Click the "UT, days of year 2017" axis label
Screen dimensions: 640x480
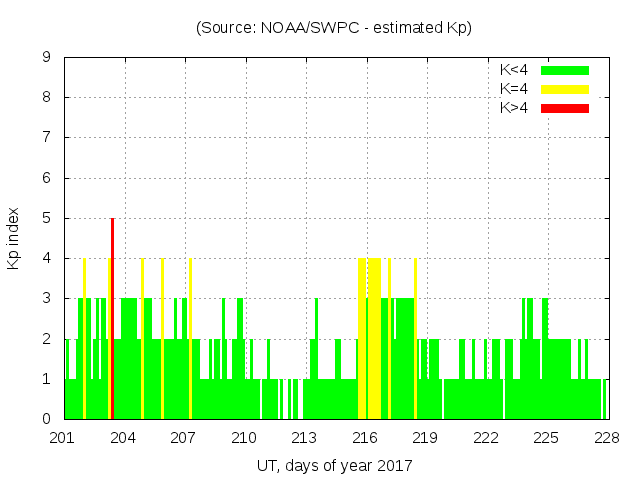click(334, 465)
